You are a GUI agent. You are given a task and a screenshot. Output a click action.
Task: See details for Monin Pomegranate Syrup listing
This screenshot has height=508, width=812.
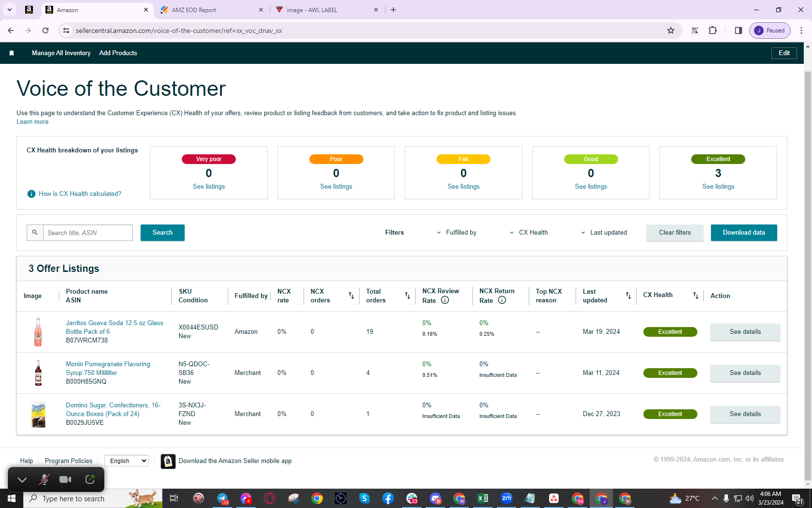point(745,373)
